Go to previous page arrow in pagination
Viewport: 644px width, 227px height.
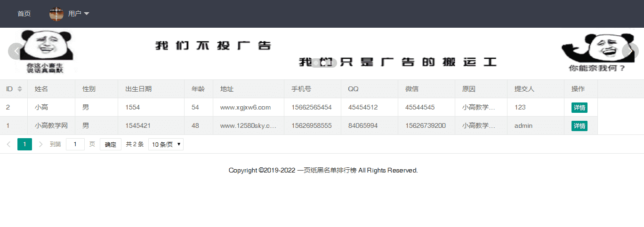9,144
